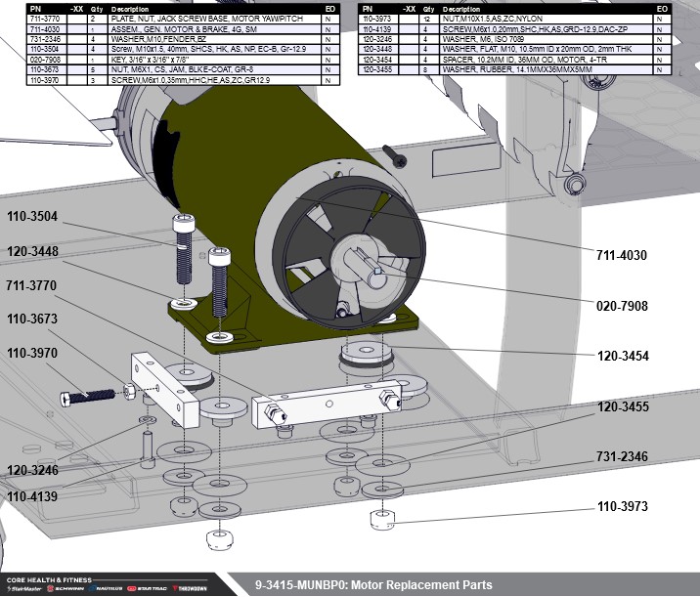This screenshot has height=597, width=700.
Task: Click the Nautilus brand logo
Action: (106, 588)
